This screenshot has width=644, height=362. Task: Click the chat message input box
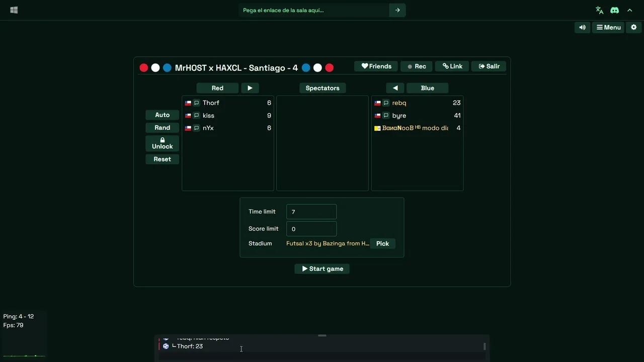322,357
